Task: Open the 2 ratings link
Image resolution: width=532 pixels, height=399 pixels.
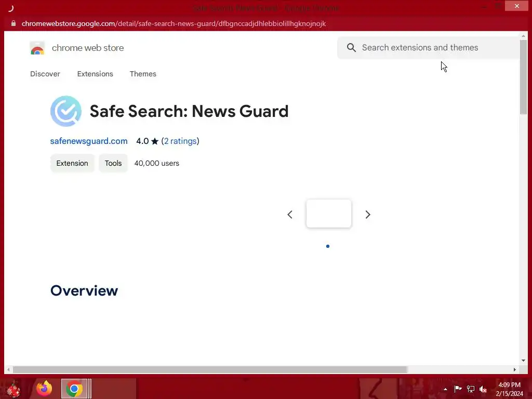Action: [x=180, y=141]
